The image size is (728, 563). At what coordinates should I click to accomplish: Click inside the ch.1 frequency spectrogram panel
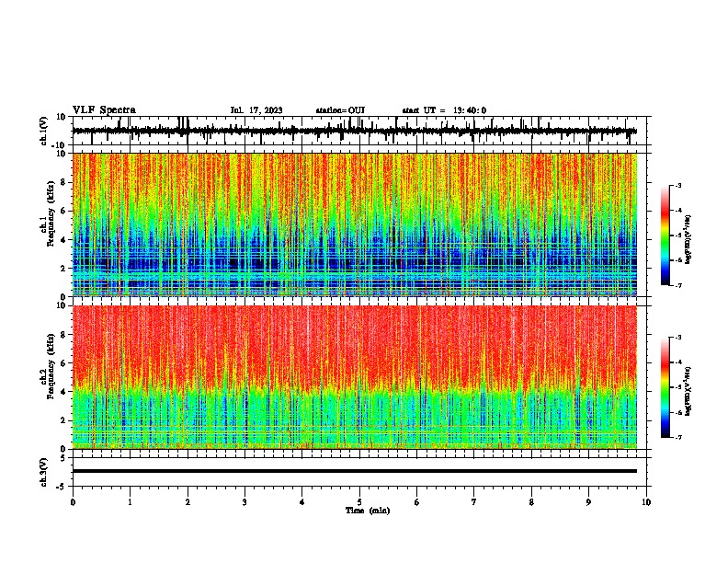(361, 224)
